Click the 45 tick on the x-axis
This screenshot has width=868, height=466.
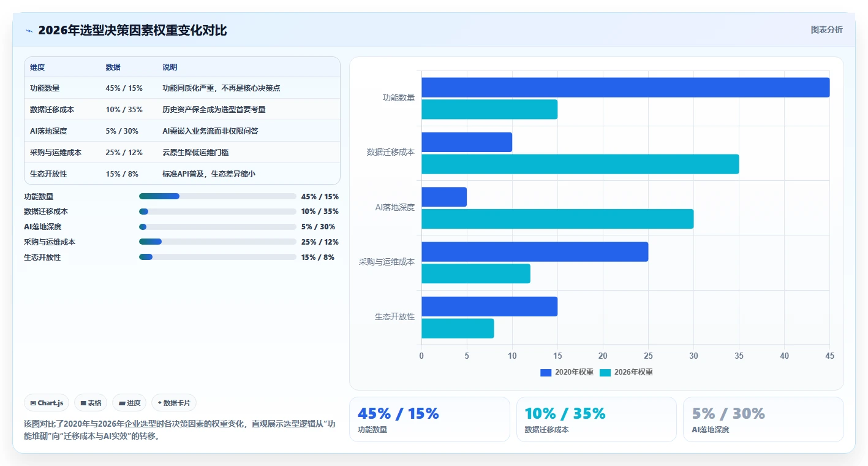coord(829,356)
